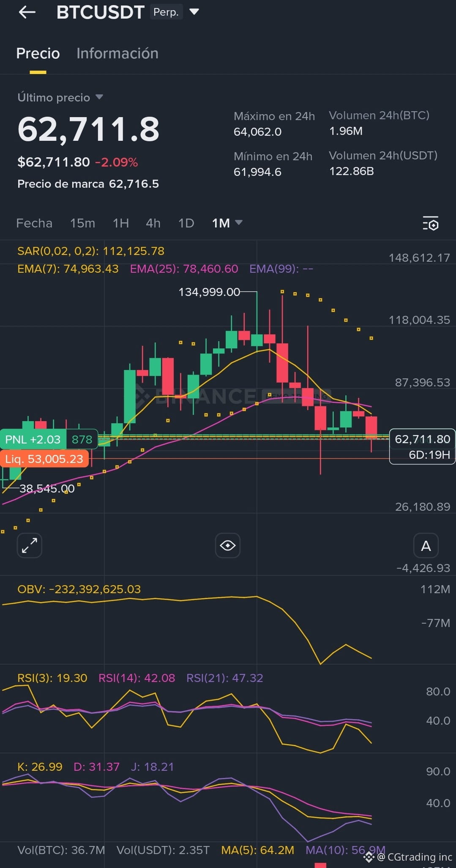Tap the EMA(7): 74,963.43 label
The height and width of the screenshot is (868, 456).
coord(68,269)
